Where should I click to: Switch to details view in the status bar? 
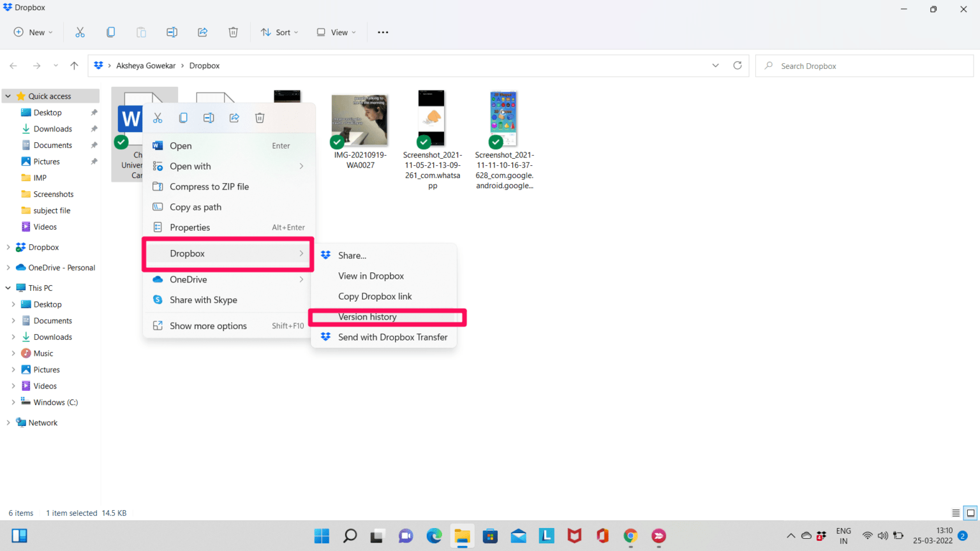(955, 513)
